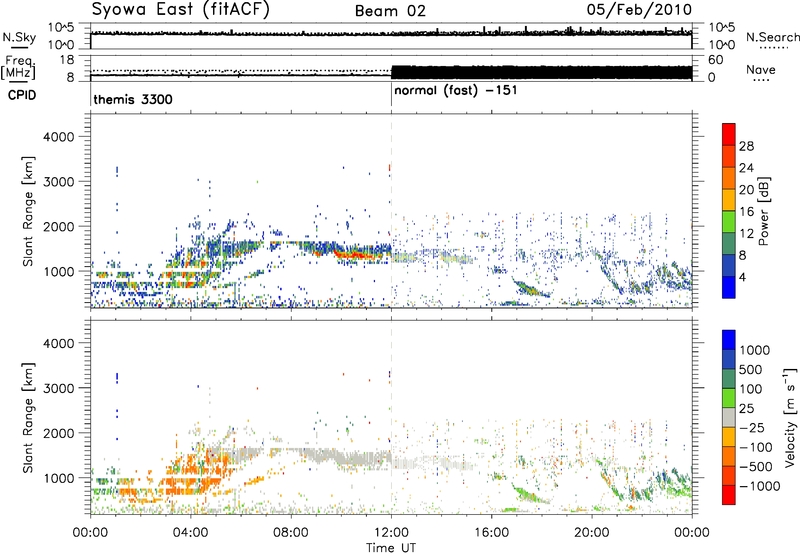
Task: Click the "24" tick on Power colorbar
Action: tap(746, 168)
